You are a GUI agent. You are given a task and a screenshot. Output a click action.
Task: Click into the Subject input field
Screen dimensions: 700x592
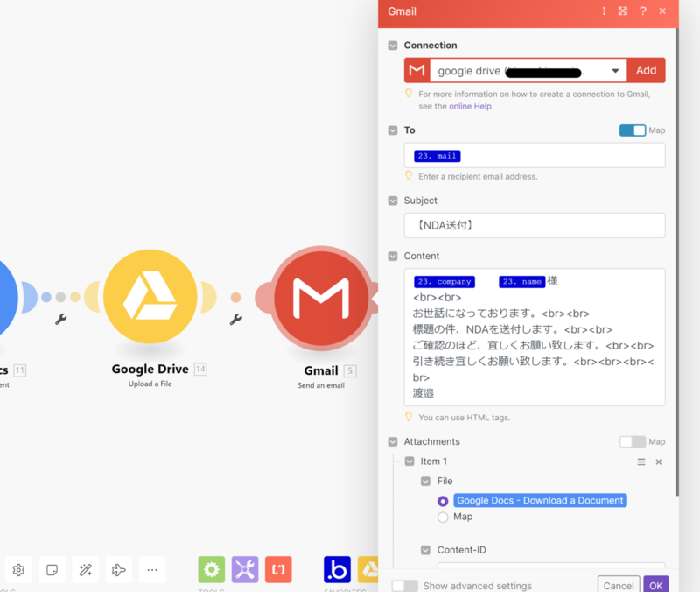coord(535,225)
